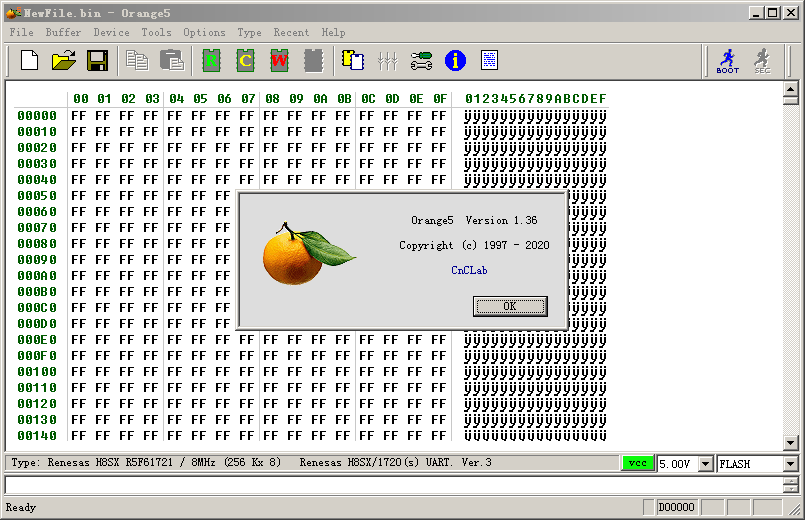Click the New file toolbar icon
This screenshot has height=520, width=805.
coord(29,61)
